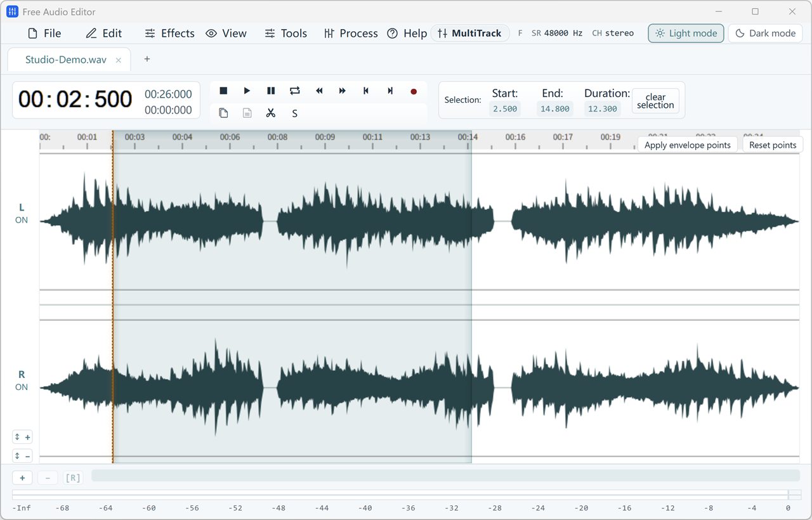Open the File menu

click(x=45, y=34)
